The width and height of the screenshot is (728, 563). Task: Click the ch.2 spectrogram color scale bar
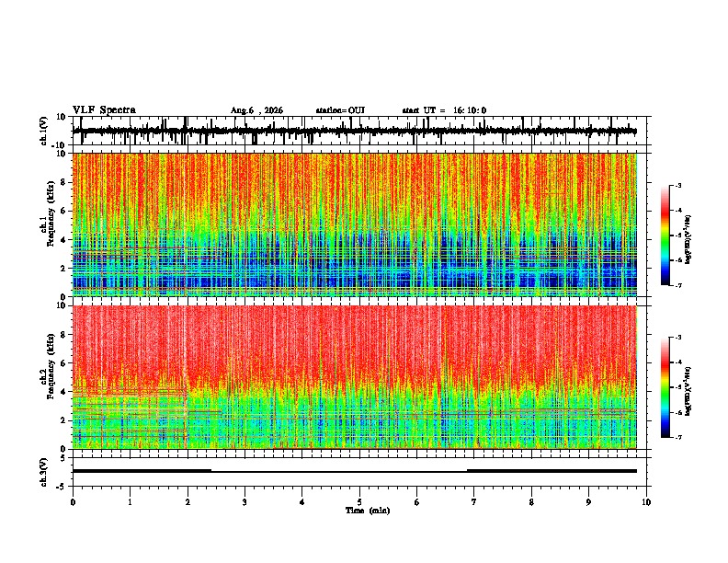coord(665,387)
